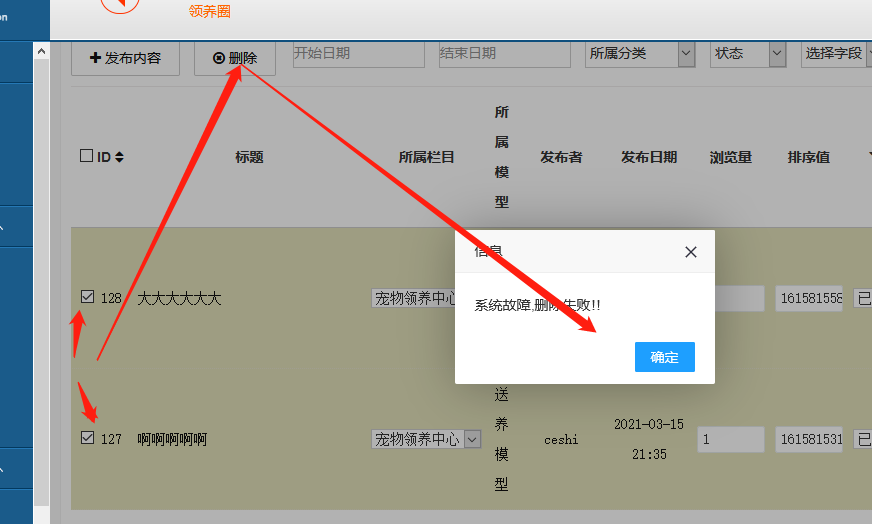Image resolution: width=872 pixels, height=524 pixels.
Task: Click the 开始日期 start date field
Action: click(x=358, y=54)
